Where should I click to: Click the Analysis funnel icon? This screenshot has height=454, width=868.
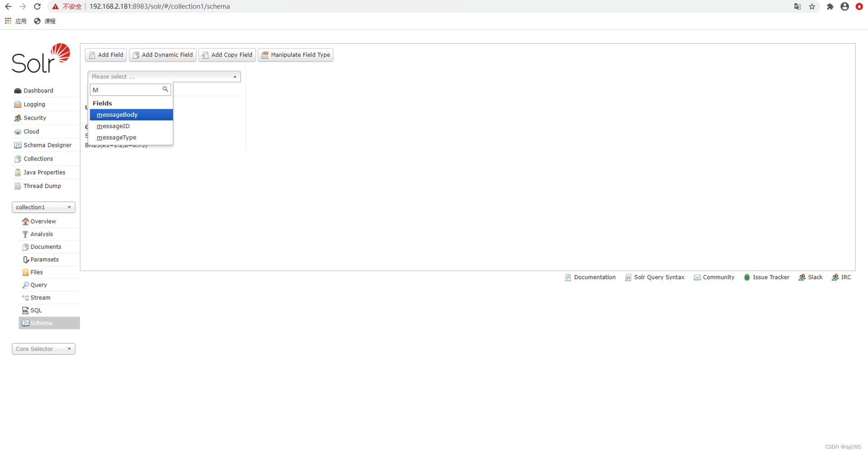[25, 234]
